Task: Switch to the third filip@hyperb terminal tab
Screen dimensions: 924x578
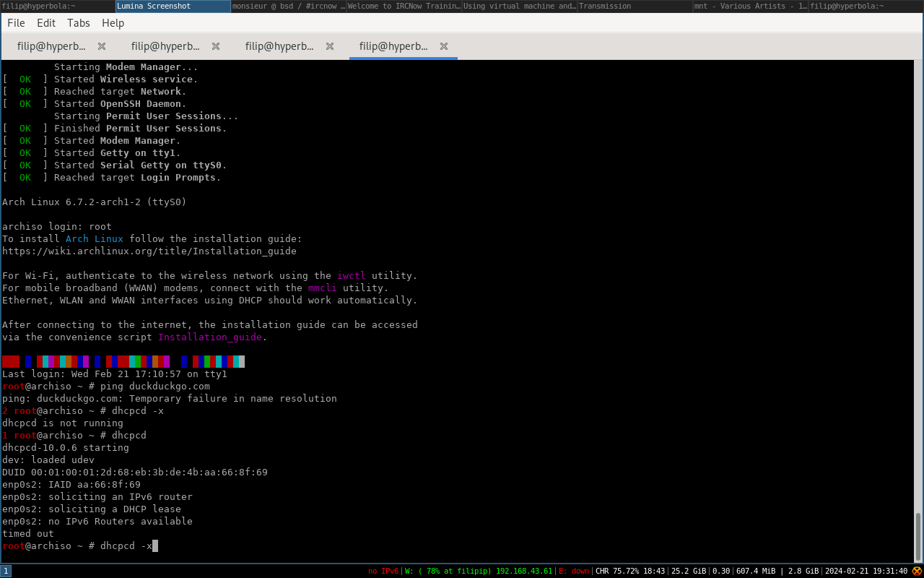Action: point(279,46)
